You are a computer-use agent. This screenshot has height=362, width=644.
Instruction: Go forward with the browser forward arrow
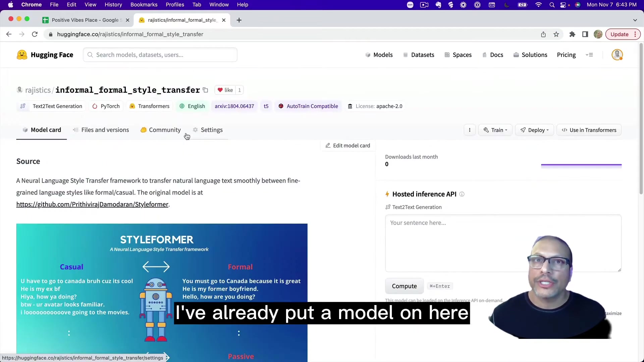point(22,34)
